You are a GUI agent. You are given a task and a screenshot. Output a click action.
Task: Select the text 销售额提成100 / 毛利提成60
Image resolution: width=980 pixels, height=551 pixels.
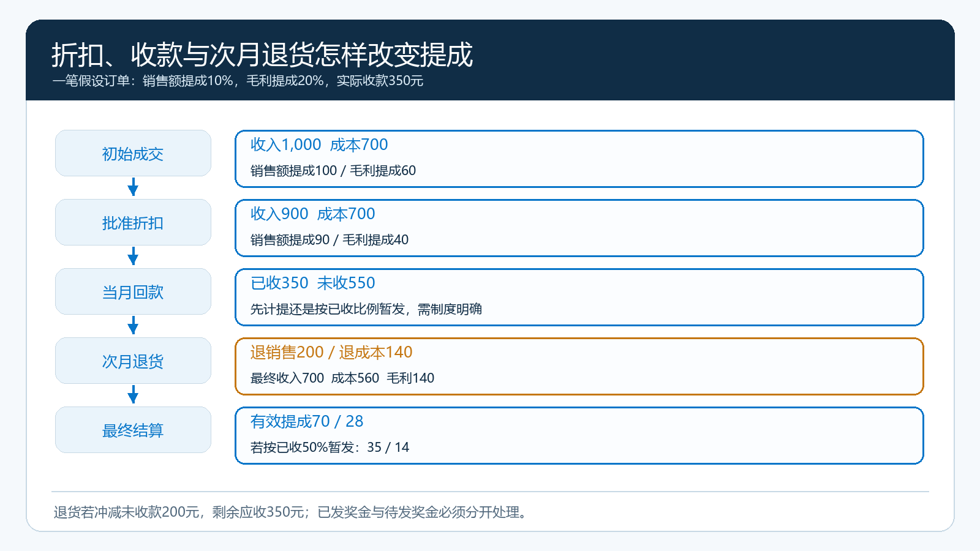[x=333, y=171]
